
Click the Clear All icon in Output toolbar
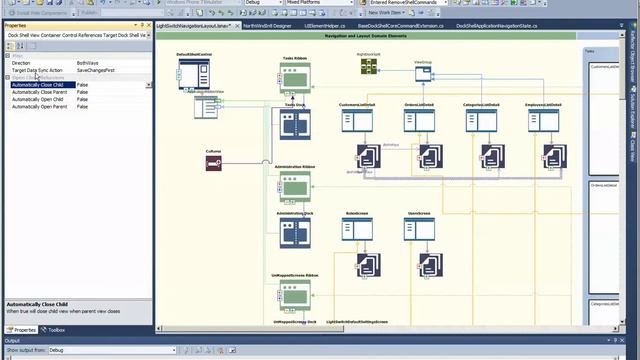[221, 350]
